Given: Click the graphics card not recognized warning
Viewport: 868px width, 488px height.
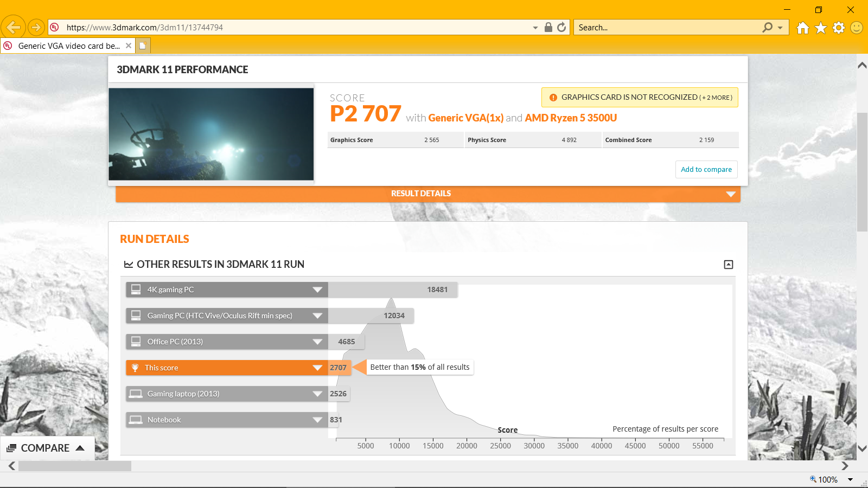Looking at the screenshot, I should tap(640, 98).
